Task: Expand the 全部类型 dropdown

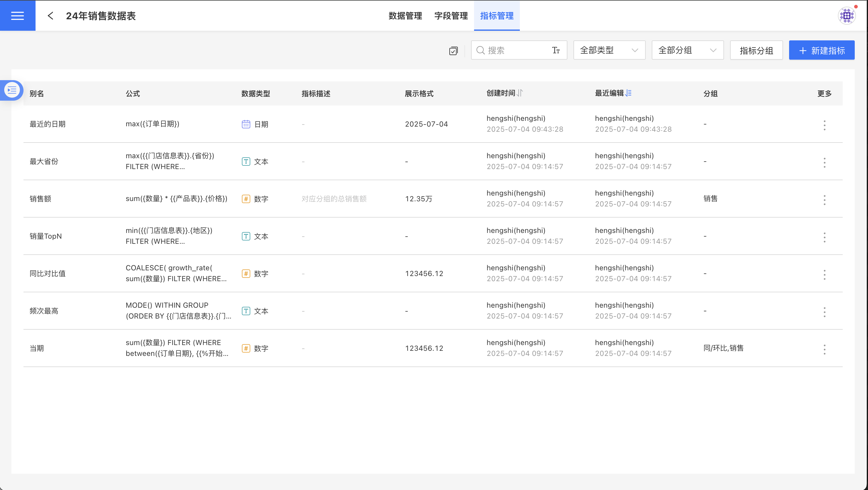Action: [x=609, y=50]
